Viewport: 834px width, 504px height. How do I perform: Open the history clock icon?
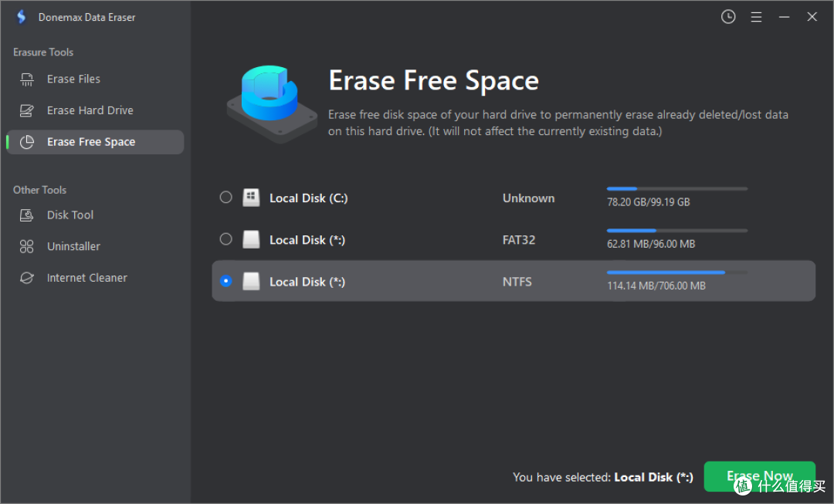tap(728, 17)
